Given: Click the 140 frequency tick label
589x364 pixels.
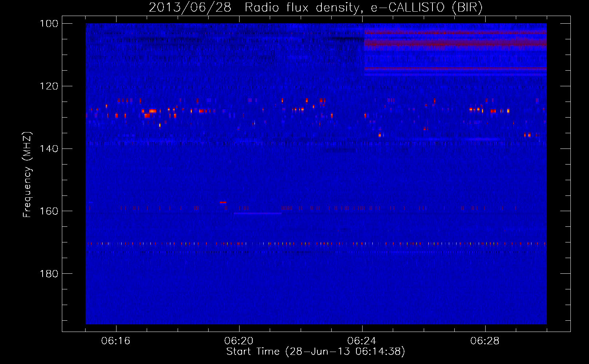Looking at the screenshot, I should (x=49, y=149).
